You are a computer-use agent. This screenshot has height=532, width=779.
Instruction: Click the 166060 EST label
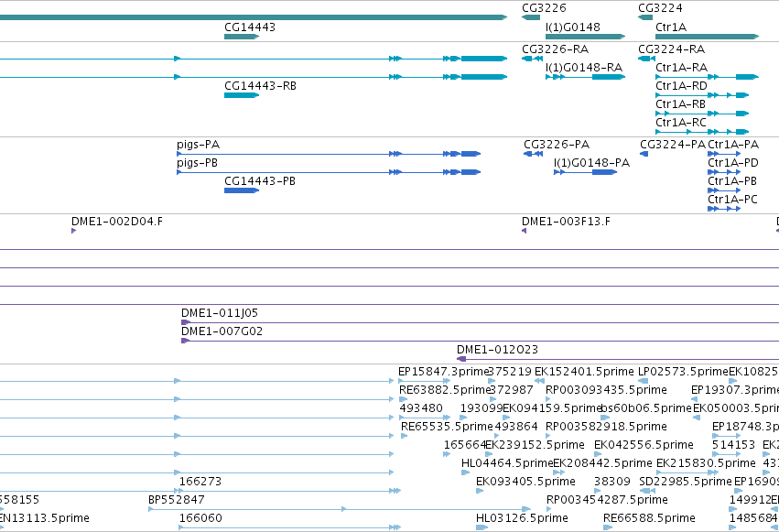pyautogui.click(x=200, y=518)
